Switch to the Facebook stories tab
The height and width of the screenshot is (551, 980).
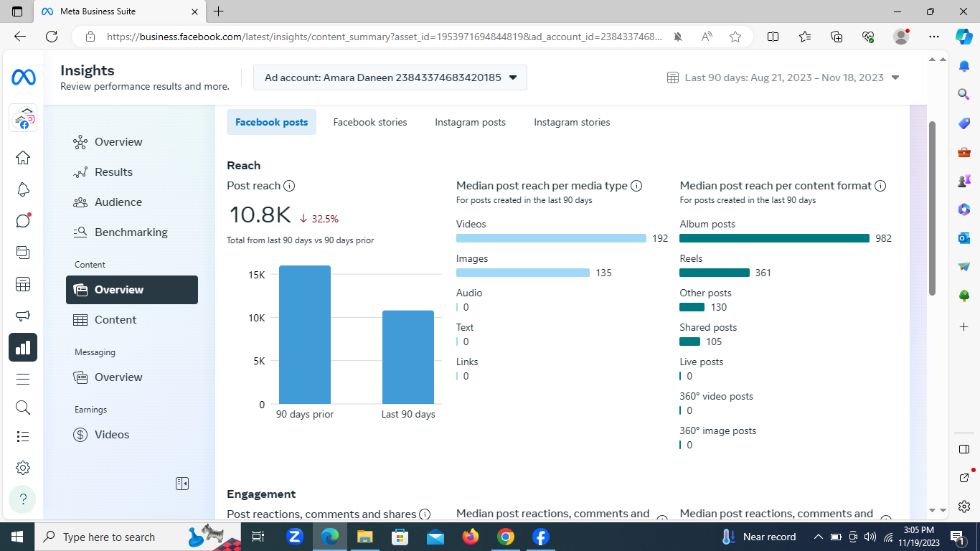coord(370,122)
